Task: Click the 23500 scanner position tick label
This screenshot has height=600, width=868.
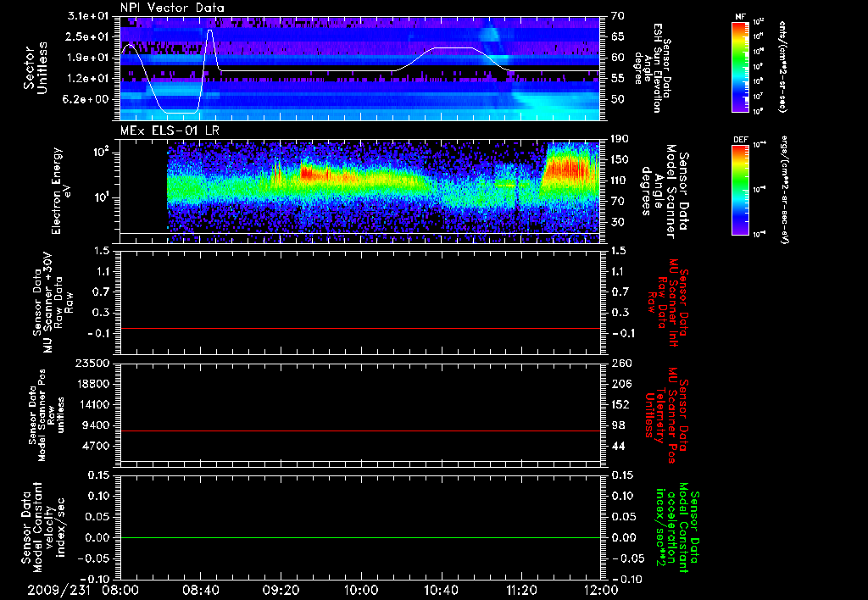Action: (92, 364)
